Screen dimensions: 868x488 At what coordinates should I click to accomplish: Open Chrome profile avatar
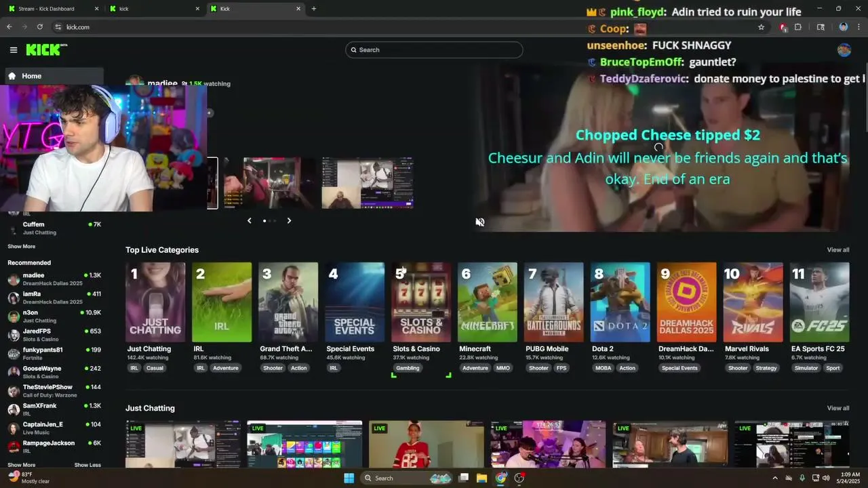click(x=844, y=27)
